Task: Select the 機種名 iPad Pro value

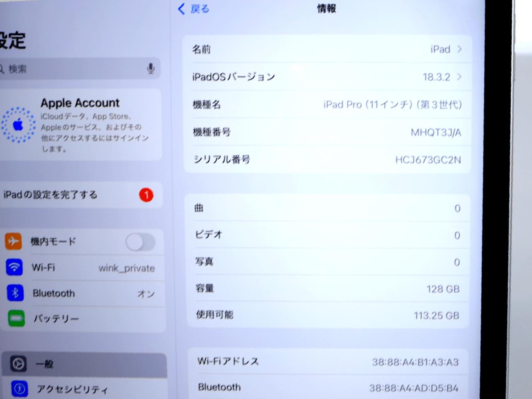Action: tap(392, 104)
